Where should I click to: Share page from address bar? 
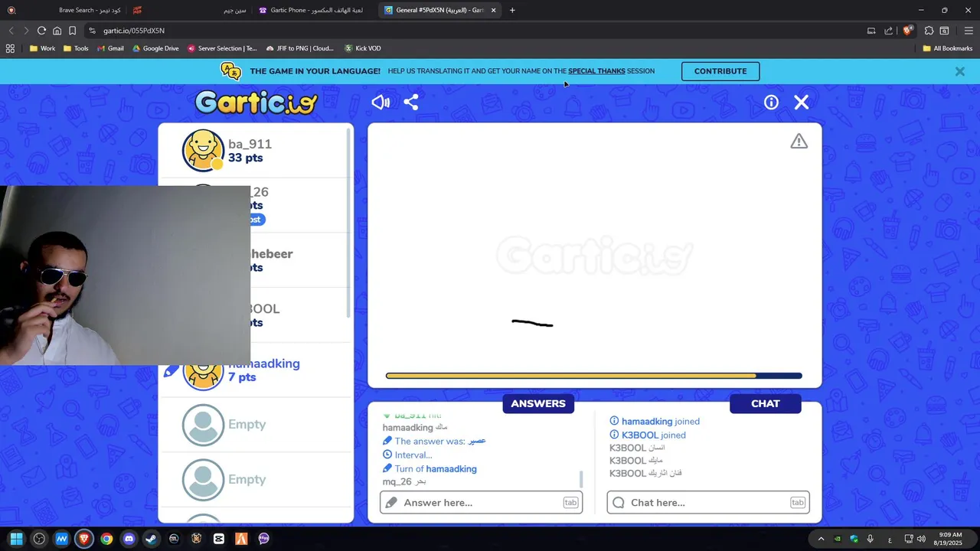coord(888,31)
